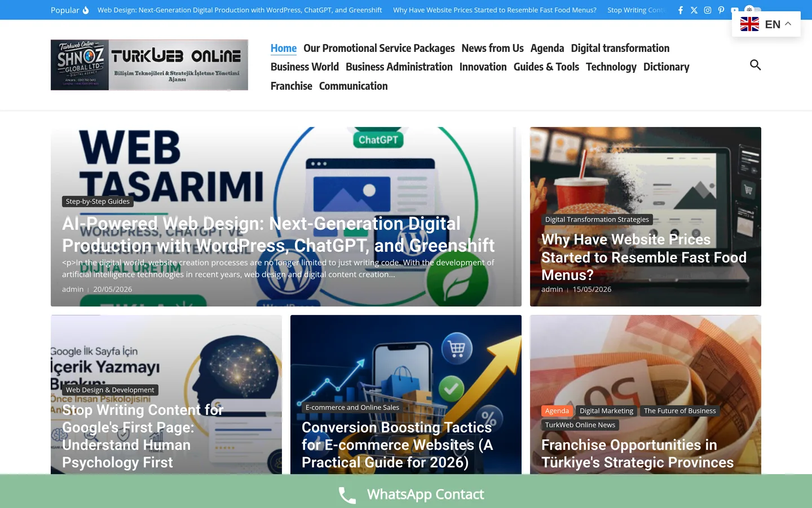Click the E-commerce and Online Sales tag
Viewport: 812px width, 508px height.
(x=352, y=408)
